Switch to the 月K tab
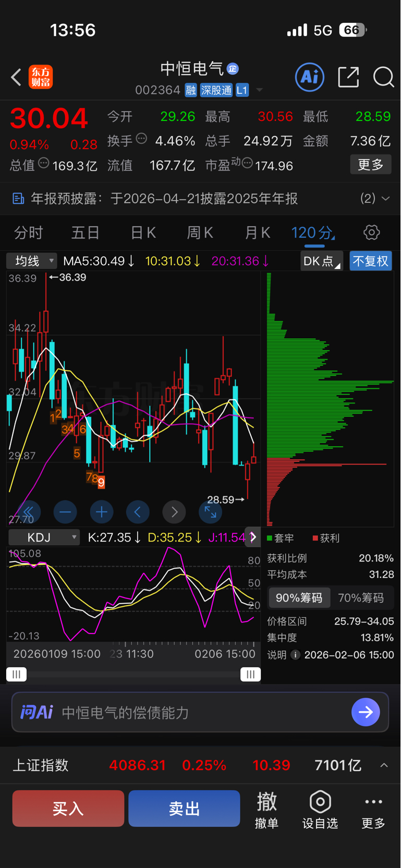The width and height of the screenshot is (401, 868). [258, 233]
